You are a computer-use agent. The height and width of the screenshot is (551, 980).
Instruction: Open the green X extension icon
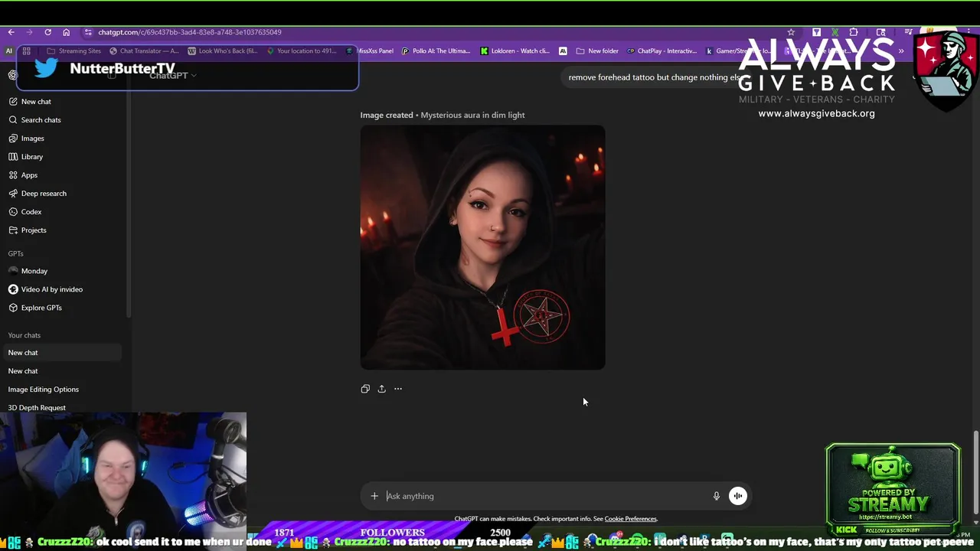pos(835,32)
